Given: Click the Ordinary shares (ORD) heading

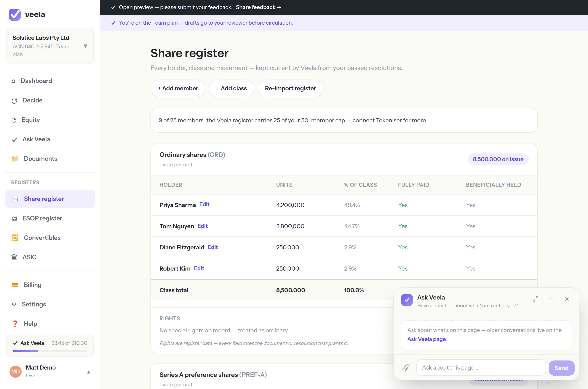Looking at the screenshot, I should 192,155.
